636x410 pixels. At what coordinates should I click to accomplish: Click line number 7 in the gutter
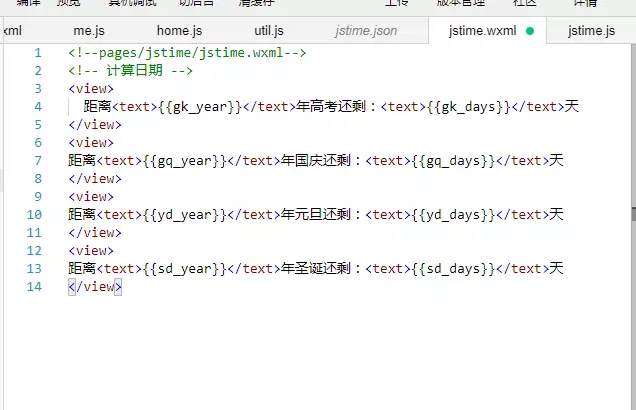38,161
